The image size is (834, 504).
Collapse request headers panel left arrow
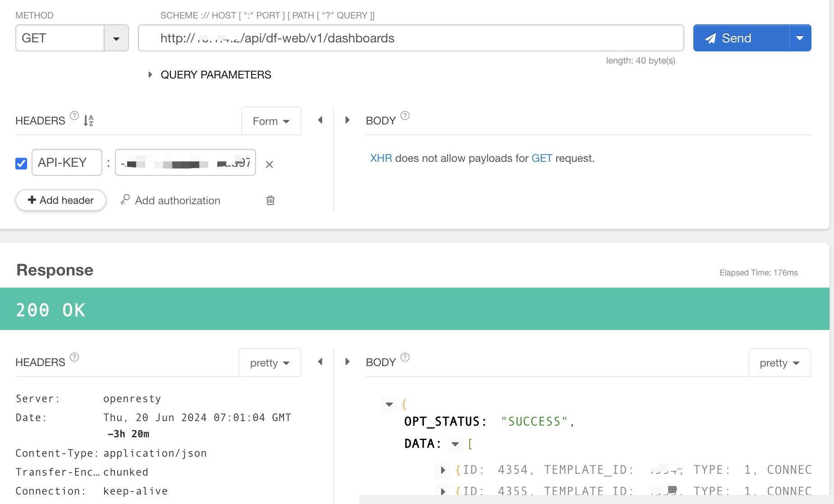coord(320,120)
